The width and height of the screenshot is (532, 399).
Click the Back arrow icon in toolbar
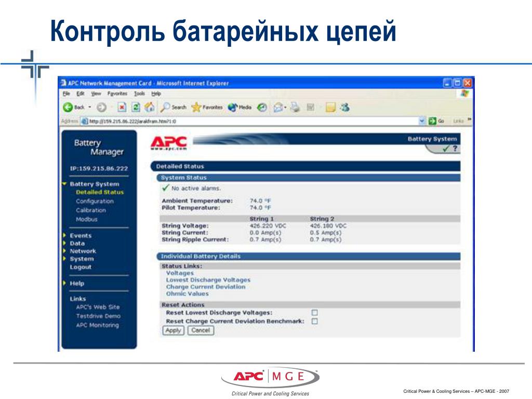68,107
